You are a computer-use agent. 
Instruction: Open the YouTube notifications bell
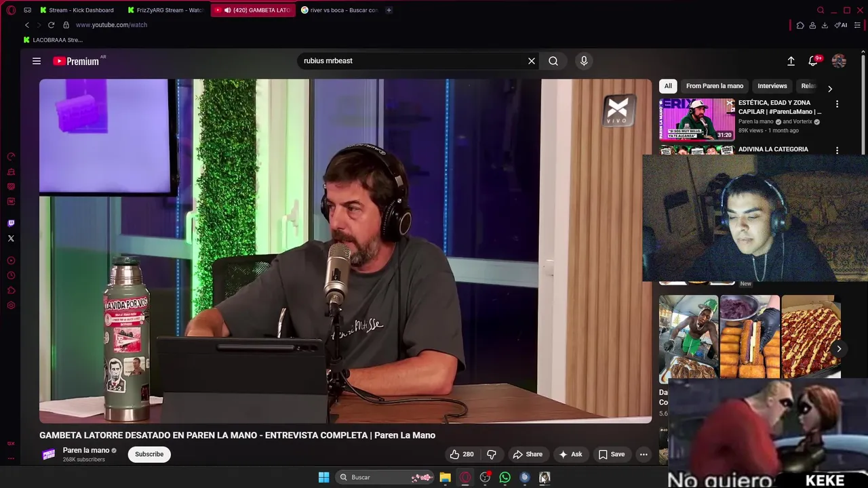click(x=814, y=61)
